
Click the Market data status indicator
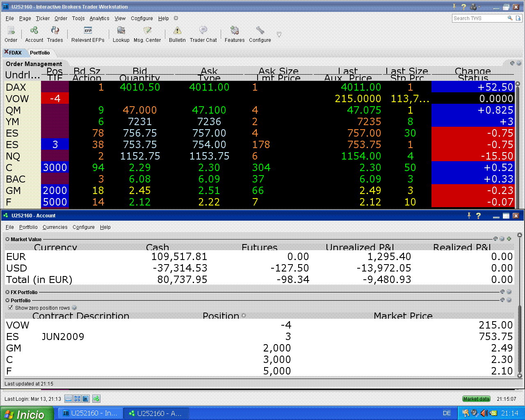coord(476,399)
